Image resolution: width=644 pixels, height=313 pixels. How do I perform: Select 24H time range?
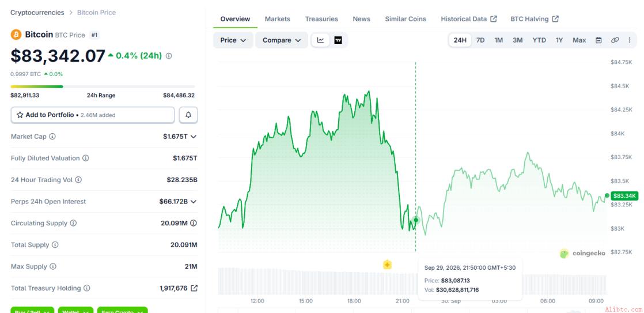click(x=460, y=40)
